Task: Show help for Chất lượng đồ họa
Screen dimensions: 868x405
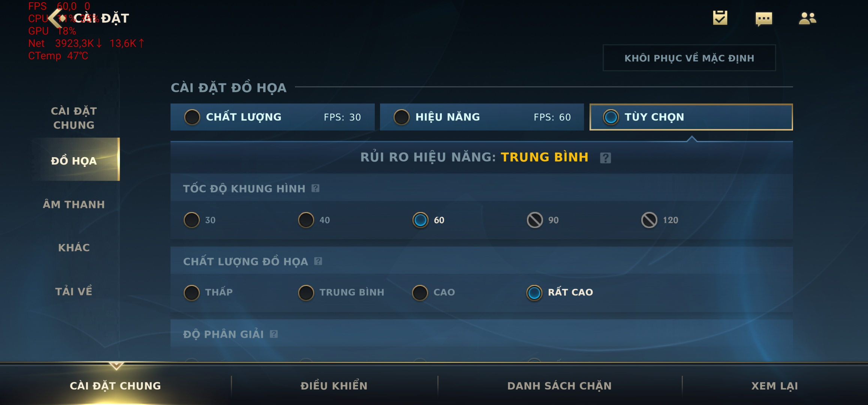Action: coord(318,261)
